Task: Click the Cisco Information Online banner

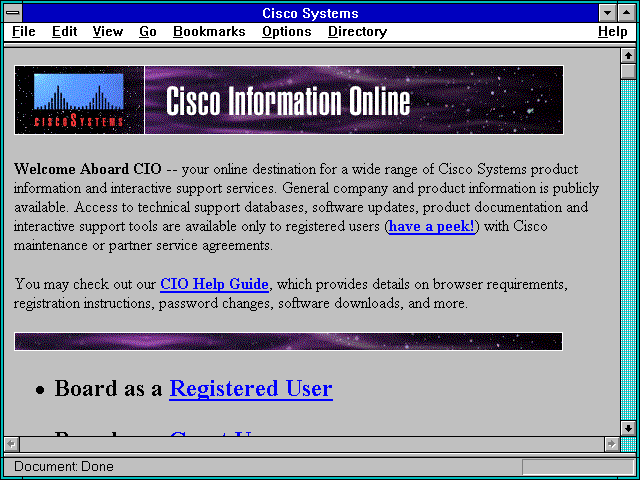Action: pyautogui.click(x=354, y=100)
